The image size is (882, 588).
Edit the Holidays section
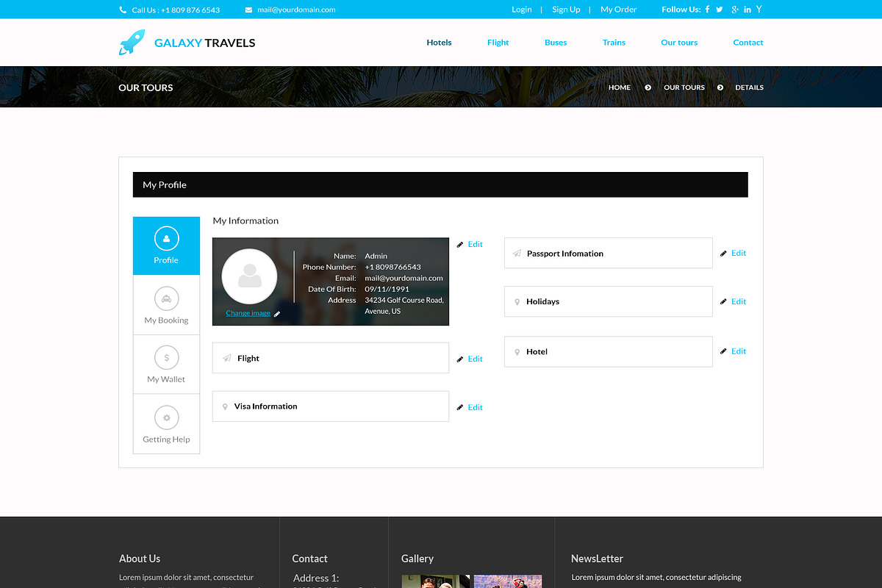[739, 301]
